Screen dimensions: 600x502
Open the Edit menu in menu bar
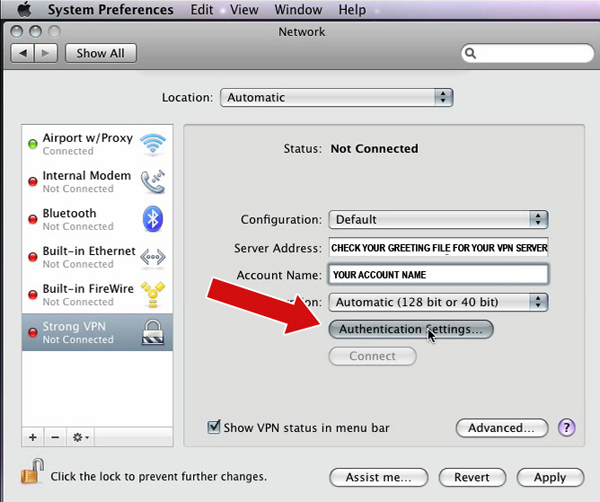point(201,10)
